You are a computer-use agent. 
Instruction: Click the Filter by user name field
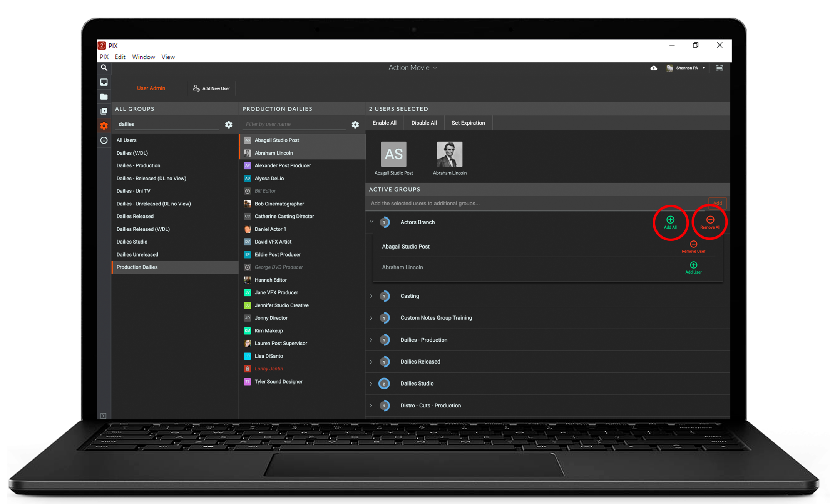click(294, 124)
